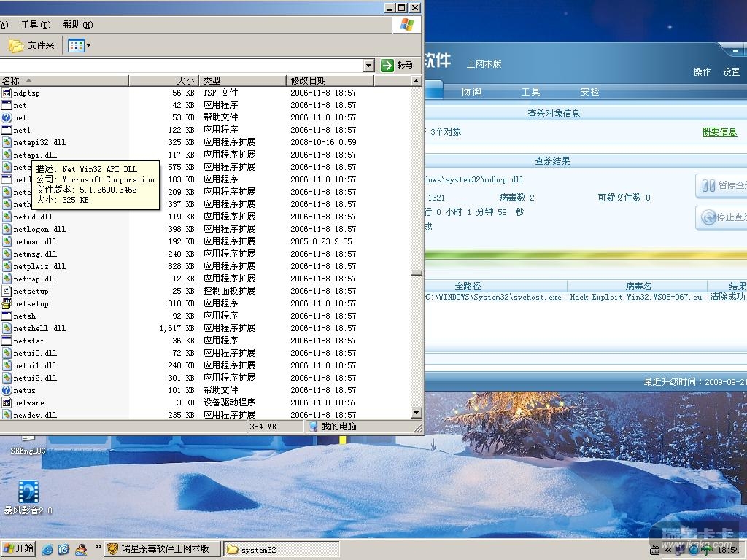747x560 pixels.
Task: Open the Tools menu in Explorer
Action: pyautogui.click(x=36, y=25)
